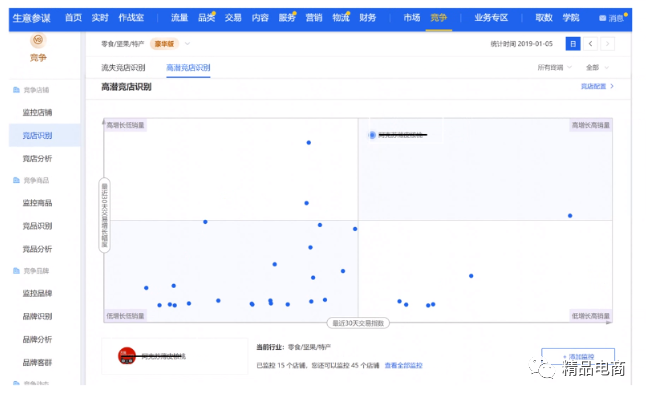Click the 生意参谋 logo
Screen dimensions: 646x397
click(x=31, y=18)
